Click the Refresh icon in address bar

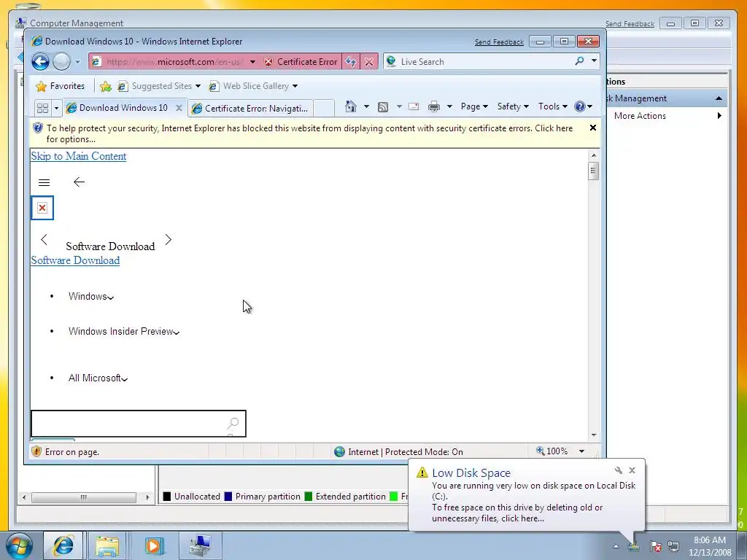pyautogui.click(x=351, y=61)
